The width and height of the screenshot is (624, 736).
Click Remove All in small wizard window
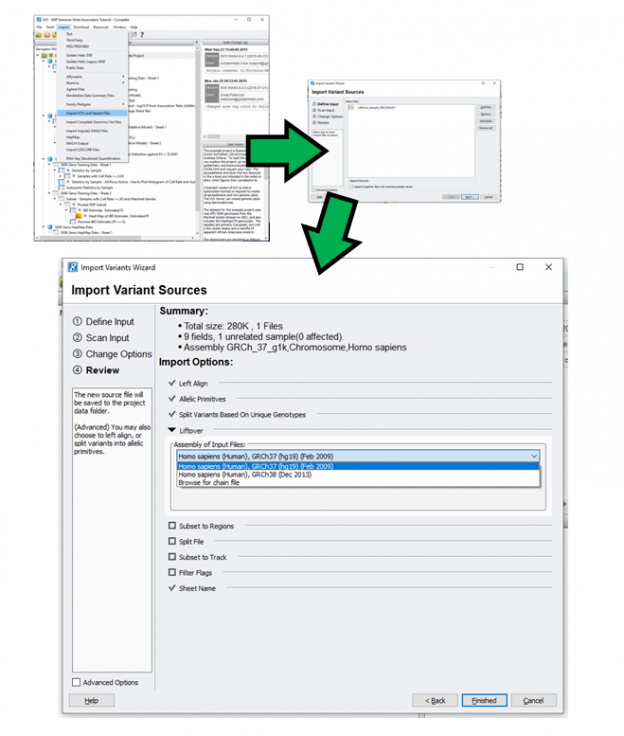pos(486,128)
